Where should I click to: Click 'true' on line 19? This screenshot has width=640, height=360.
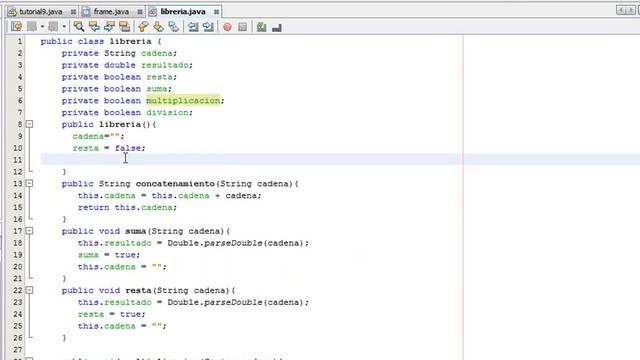(125, 255)
